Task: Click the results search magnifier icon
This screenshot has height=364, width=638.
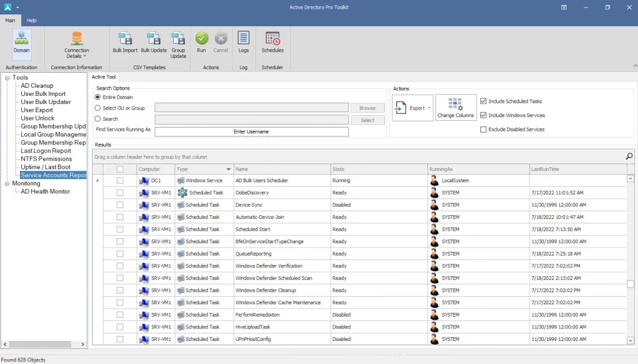Action: point(629,156)
